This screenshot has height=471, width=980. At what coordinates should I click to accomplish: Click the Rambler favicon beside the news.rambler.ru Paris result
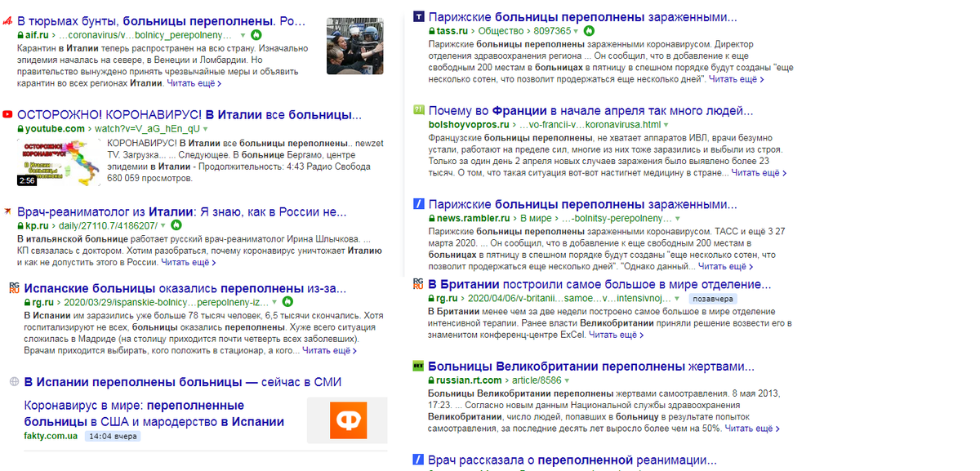click(x=419, y=204)
